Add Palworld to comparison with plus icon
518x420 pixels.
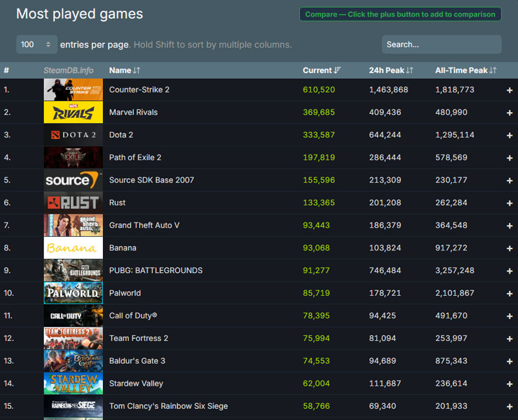coord(510,294)
